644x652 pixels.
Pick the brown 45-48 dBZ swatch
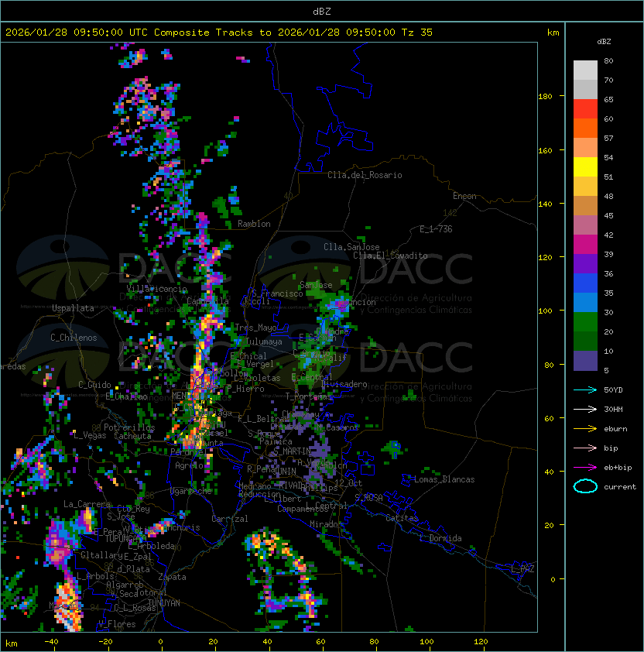(x=585, y=206)
